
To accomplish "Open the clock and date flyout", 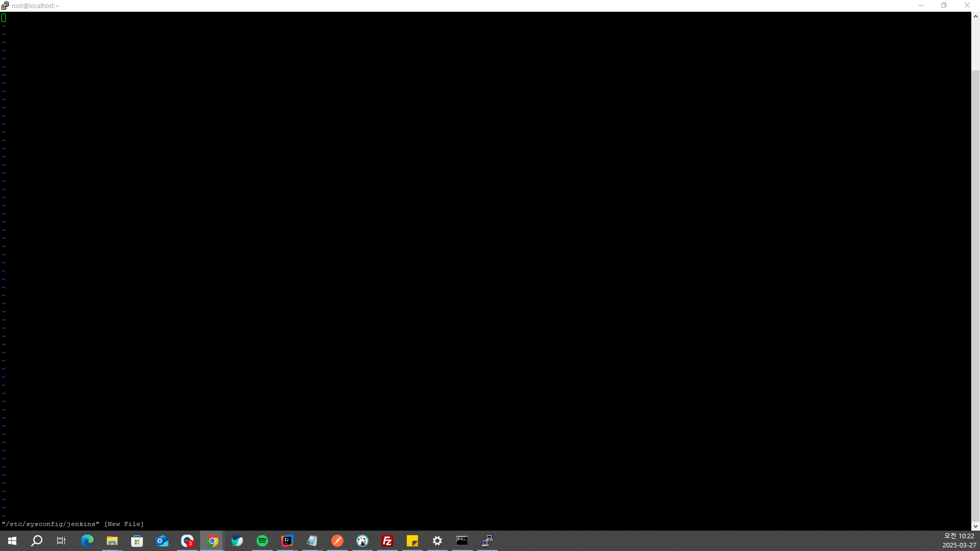I will coord(959,541).
